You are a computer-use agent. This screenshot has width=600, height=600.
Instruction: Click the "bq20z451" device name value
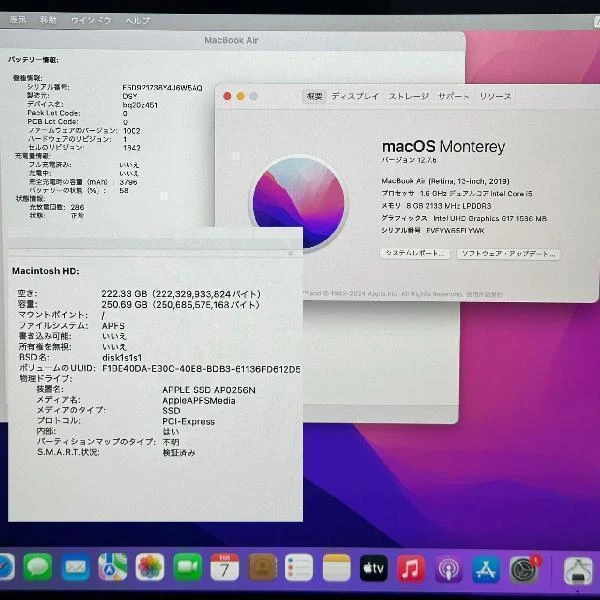point(140,105)
